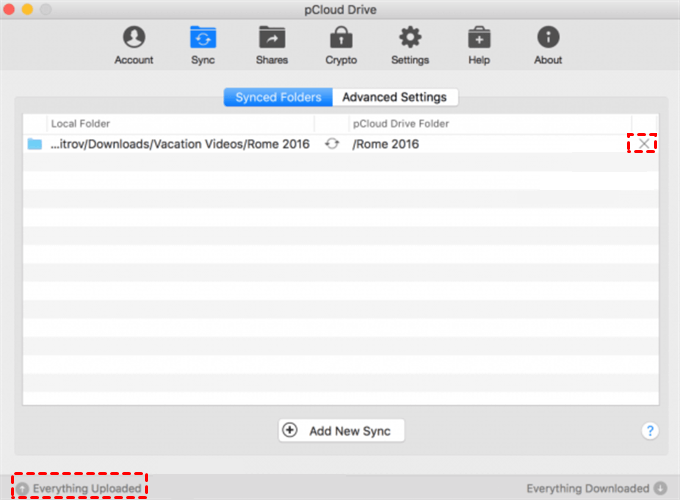Image resolution: width=680 pixels, height=500 pixels.
Task: Minimize the pCloud Drive window
Action: tap(27, 9)
